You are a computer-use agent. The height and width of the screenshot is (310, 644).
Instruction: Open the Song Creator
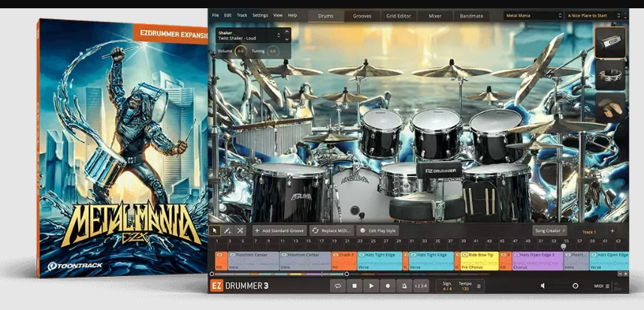[549, 231]
